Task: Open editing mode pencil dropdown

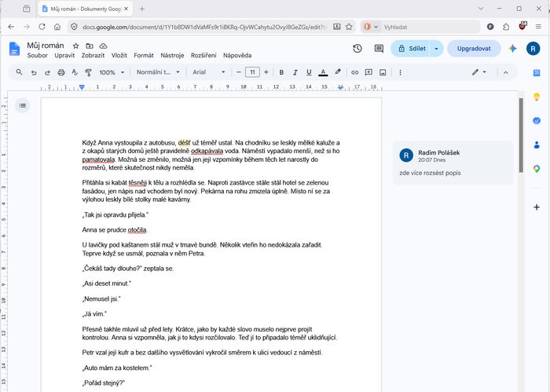Action: point(478,72)
